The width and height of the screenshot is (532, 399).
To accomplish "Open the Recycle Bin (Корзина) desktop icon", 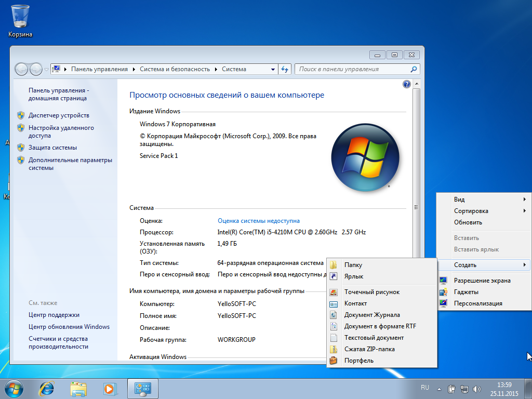I will (20, 20).
